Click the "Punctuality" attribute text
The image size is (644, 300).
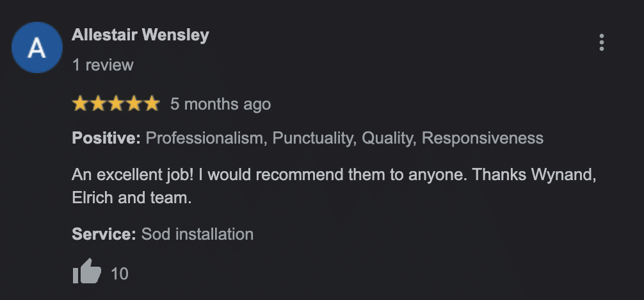[x=313, y=138]
